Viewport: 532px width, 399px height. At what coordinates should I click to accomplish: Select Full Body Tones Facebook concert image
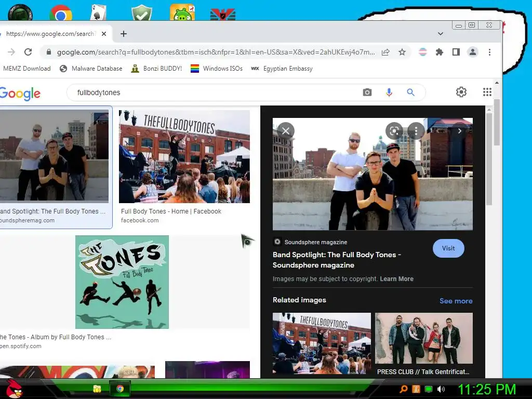184,156
